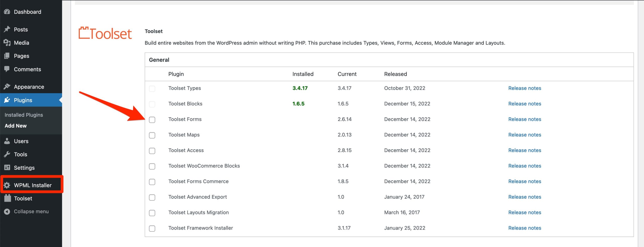
Task: Click the Users person icon
Action: [x=7, y=141]
